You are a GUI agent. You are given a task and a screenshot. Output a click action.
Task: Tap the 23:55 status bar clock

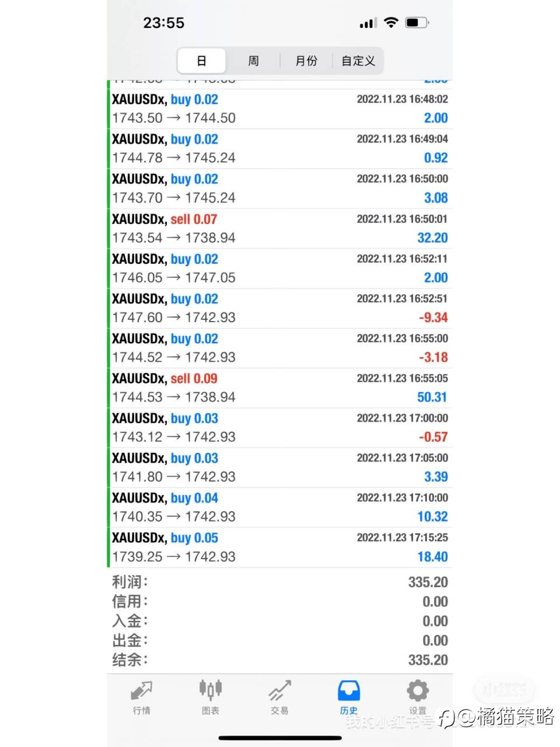coord(164,23)
